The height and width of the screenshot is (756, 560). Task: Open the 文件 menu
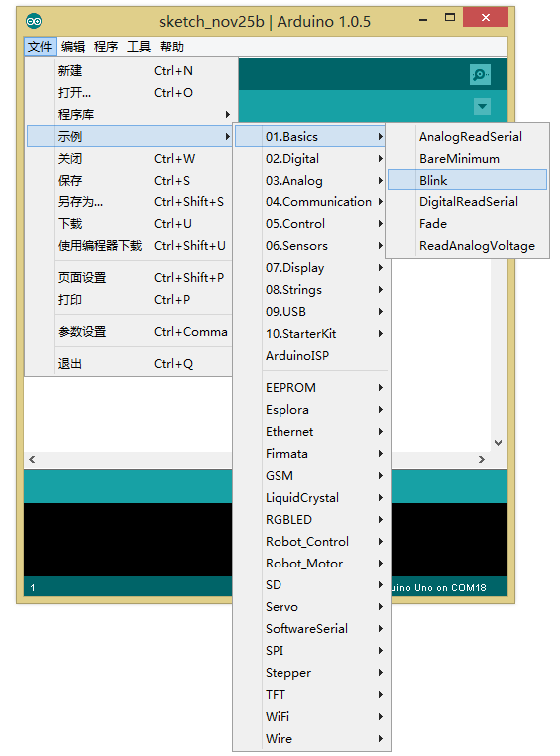pyautogui.click(x=40, y=47)
